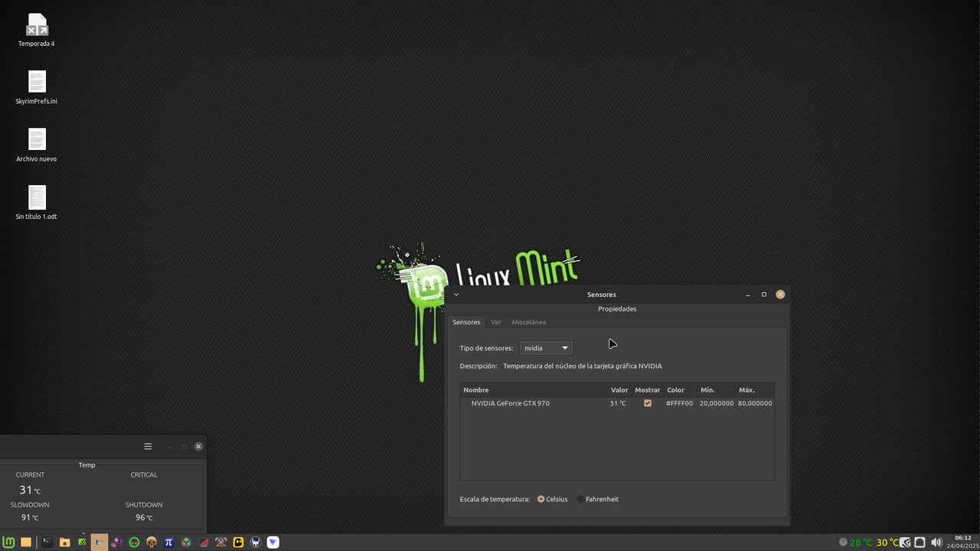Click the NVIDIA icon in the system tray

pyautogui.click(x=905, y=542)
